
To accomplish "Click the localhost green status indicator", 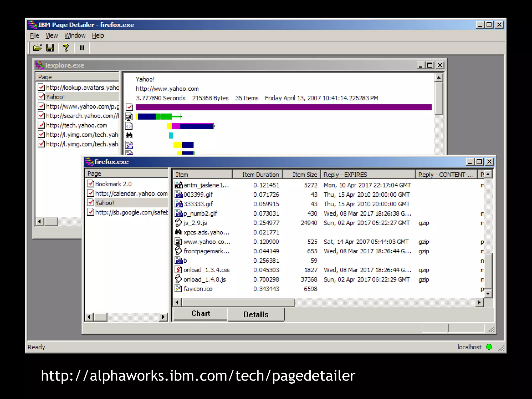I will 489,347.
